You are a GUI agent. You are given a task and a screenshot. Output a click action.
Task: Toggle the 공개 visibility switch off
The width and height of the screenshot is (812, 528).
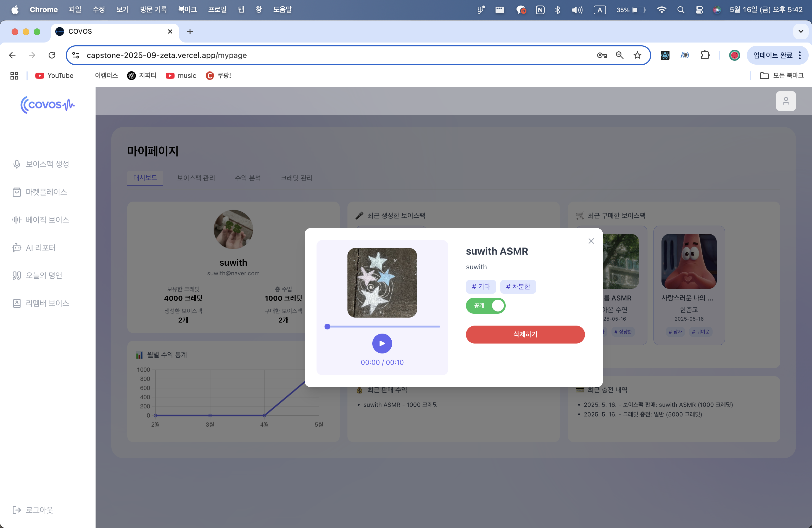click(x=485, y=305)
